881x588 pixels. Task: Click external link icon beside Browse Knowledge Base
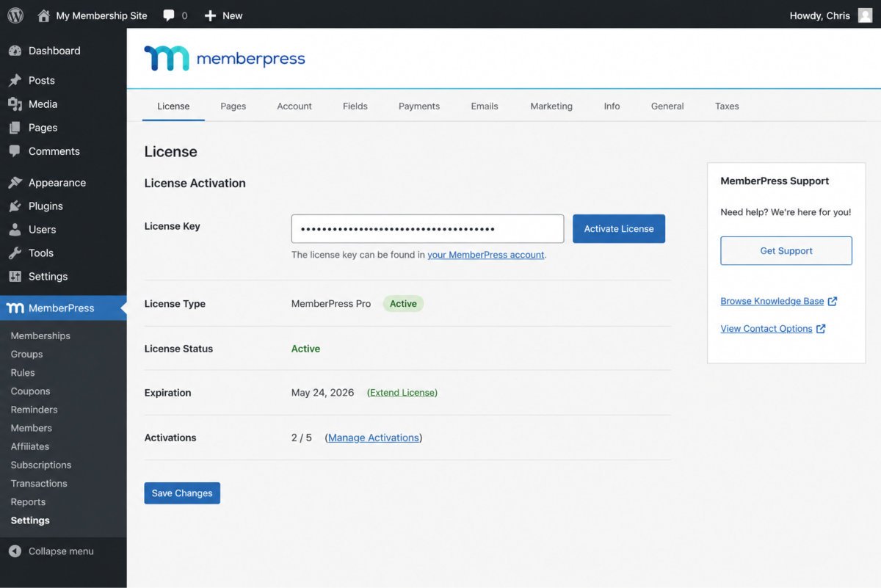tap(833, 301)
